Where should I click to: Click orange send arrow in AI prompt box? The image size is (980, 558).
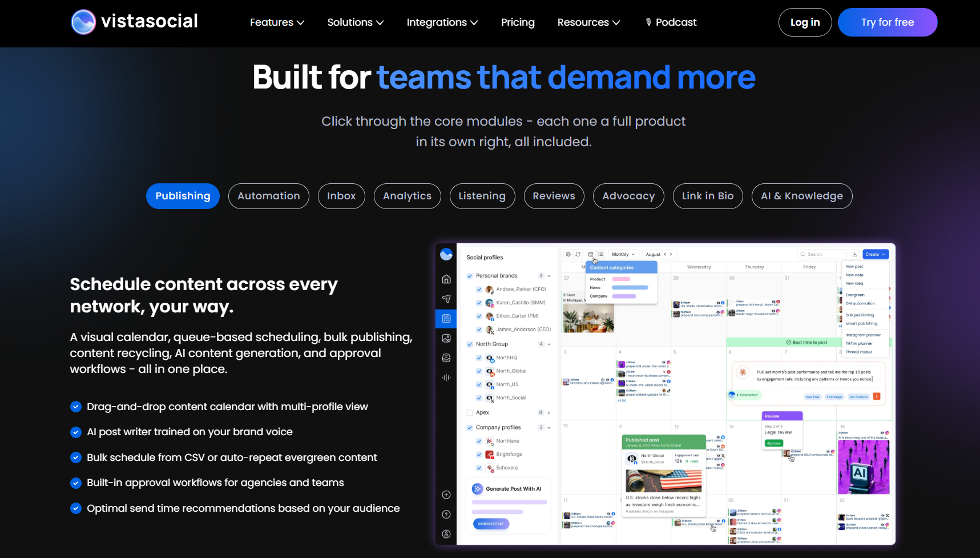[877, 396]
